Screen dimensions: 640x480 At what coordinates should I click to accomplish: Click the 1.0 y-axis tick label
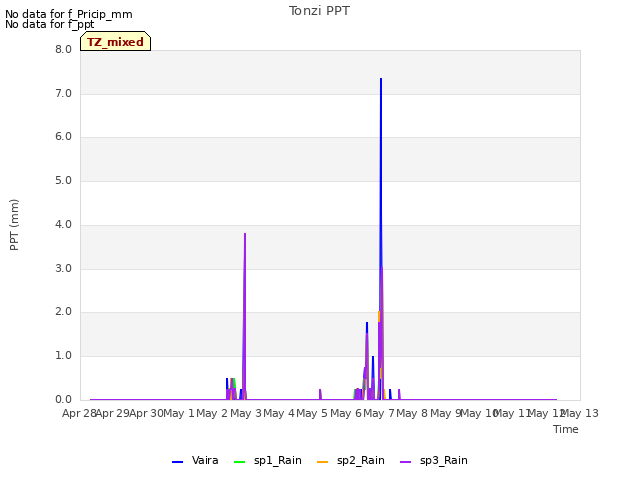tap(63, 356)
